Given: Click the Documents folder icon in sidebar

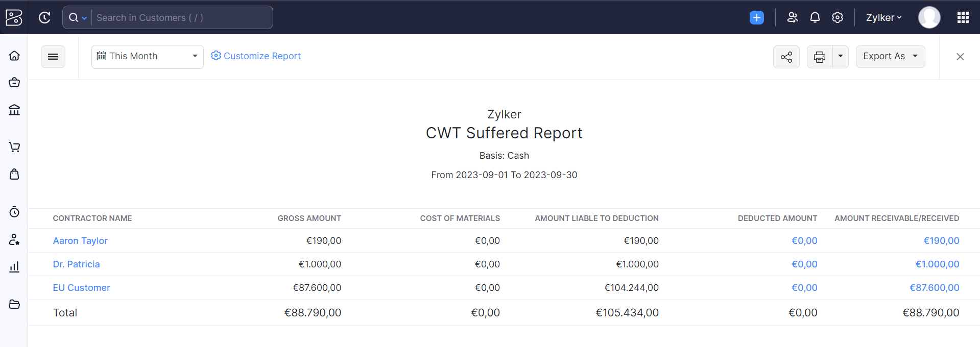Looking at the screenshot, I should pyautogui.click(x=14, y=304).
